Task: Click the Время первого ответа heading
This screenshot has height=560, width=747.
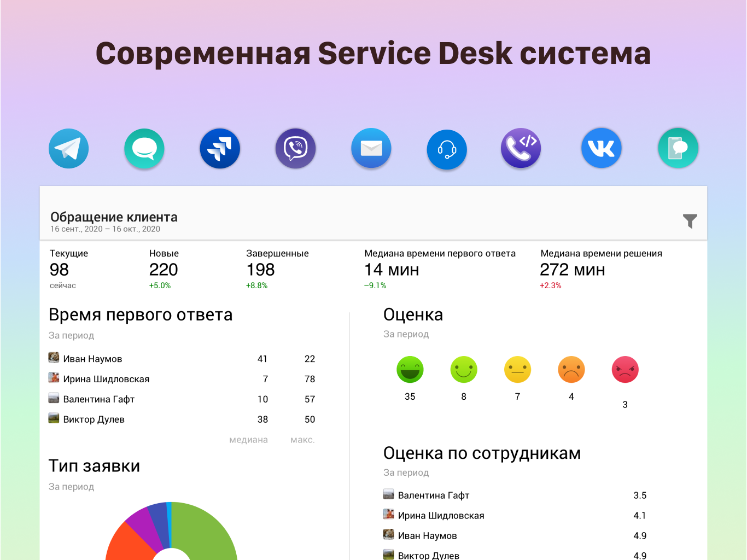Action: 141,315
